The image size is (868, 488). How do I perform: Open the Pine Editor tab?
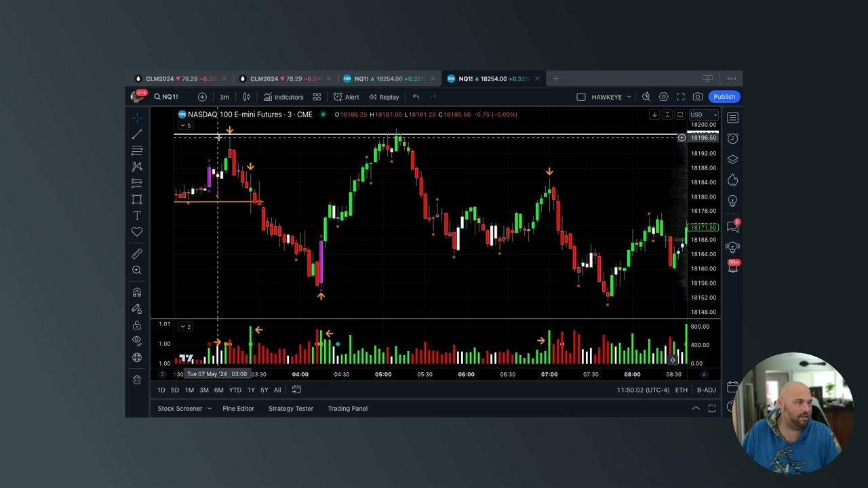[x=238, y=409]
